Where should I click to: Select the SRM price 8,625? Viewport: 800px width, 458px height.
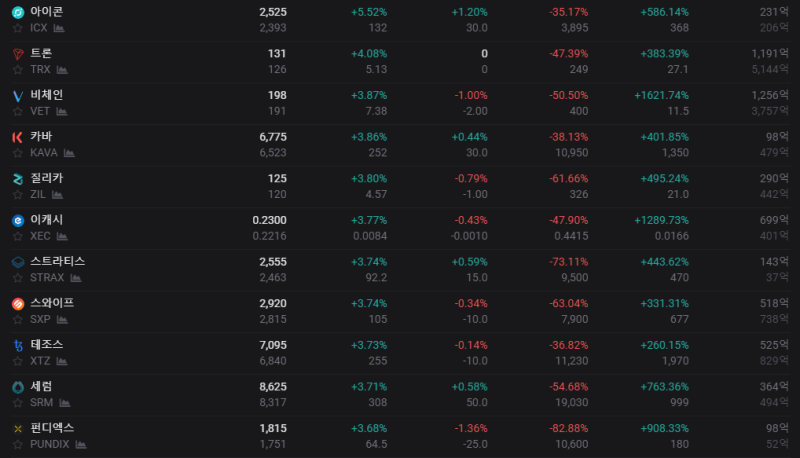coord(273,387)
